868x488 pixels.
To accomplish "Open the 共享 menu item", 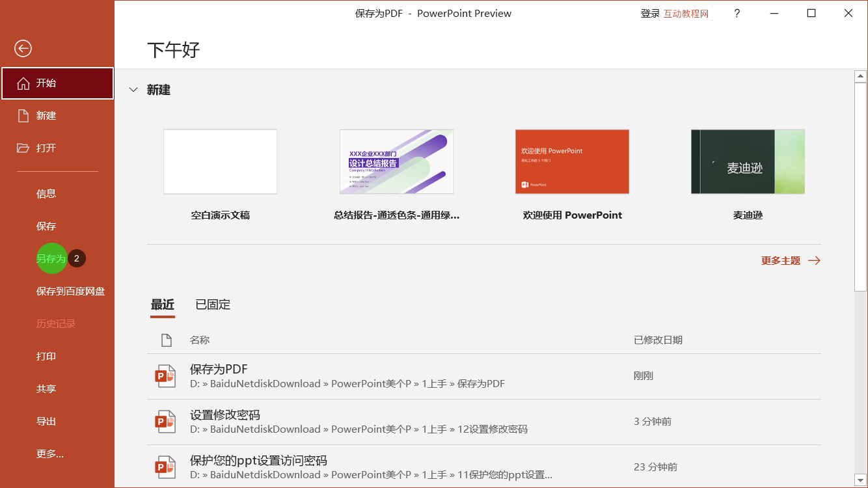I will pyautogui.click(x=46, y=388).
